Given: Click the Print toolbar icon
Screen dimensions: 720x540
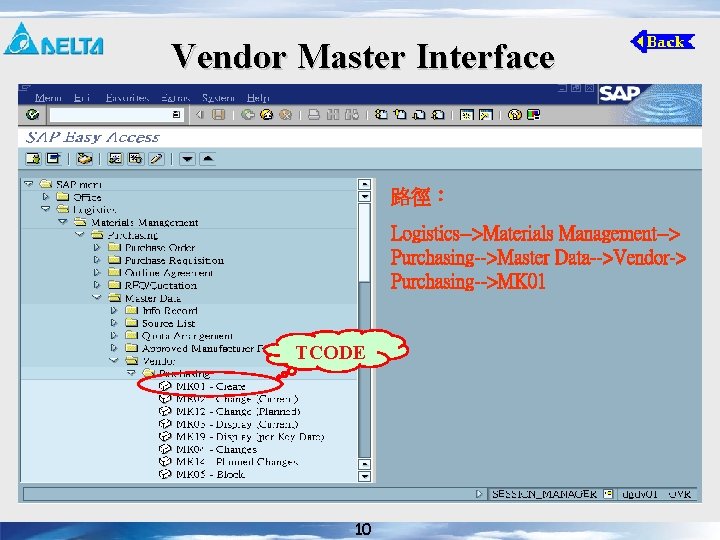Looking at the screenshot, I should pyautogui.click(x=314, y=114).
